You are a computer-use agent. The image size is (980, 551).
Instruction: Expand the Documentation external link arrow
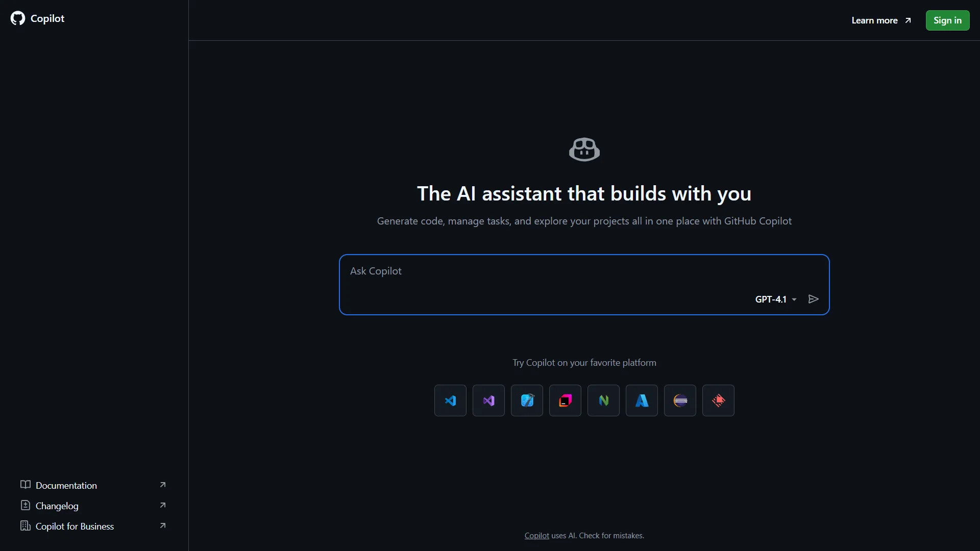(163, 485)
